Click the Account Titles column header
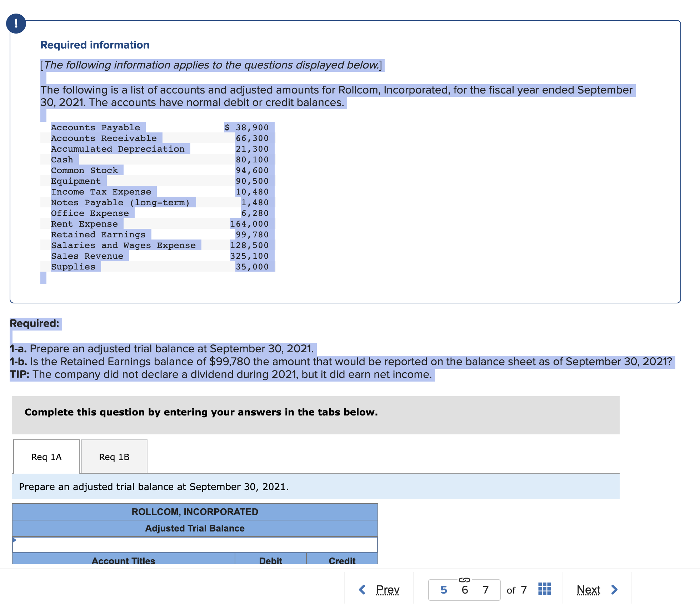This screenshot has height=610, width=700. tap(123, 560)
